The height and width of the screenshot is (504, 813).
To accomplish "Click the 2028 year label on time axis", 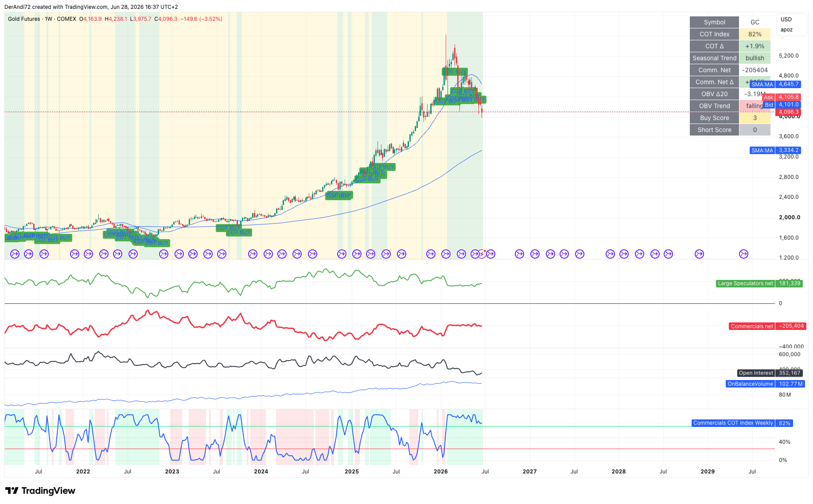I will click(x=619, y=472).
